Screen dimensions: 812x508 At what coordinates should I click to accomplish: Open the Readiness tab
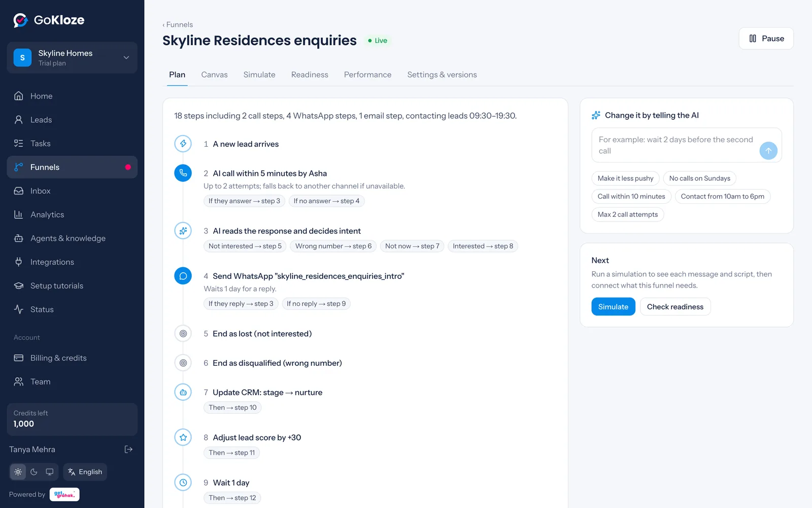[310, 75]
